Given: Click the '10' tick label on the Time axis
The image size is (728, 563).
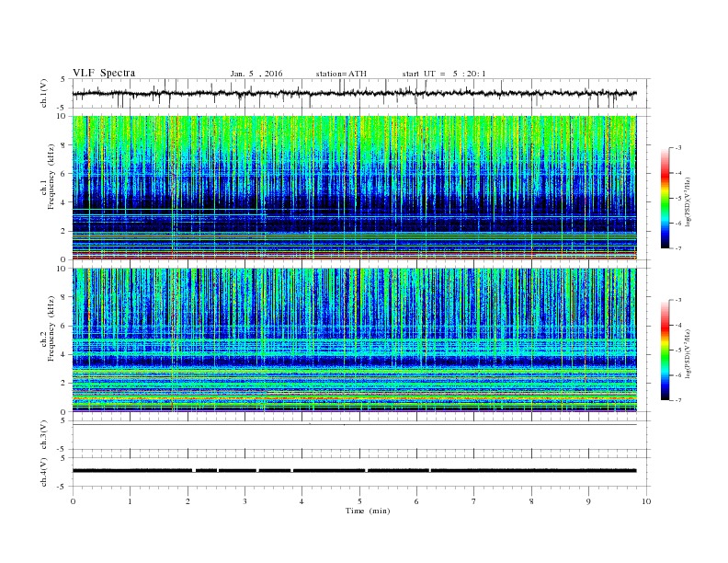Looking at the screenshot, I should 646,501.
